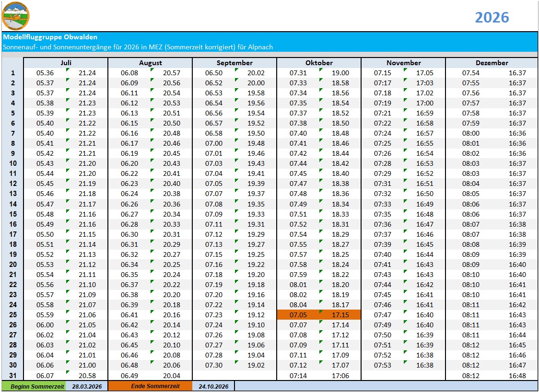Click the green triangle marker in September row 1
This screenshot has width=539, height=392.
pos(236,70)
